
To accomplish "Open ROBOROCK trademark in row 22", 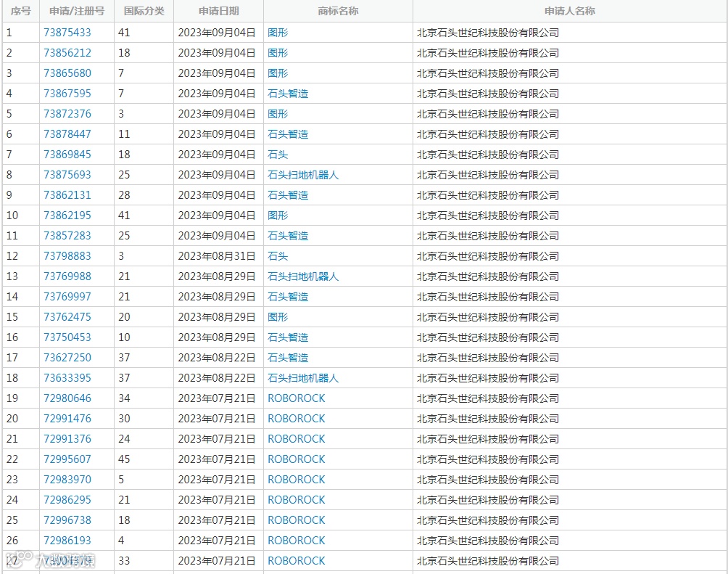I will pyautogui.click(x=297, y=459).
